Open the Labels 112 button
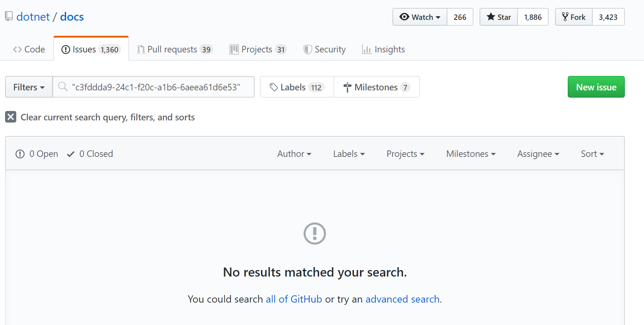This screenshot has width=644, height=325. pyautogui.click(x=297, y=87)
